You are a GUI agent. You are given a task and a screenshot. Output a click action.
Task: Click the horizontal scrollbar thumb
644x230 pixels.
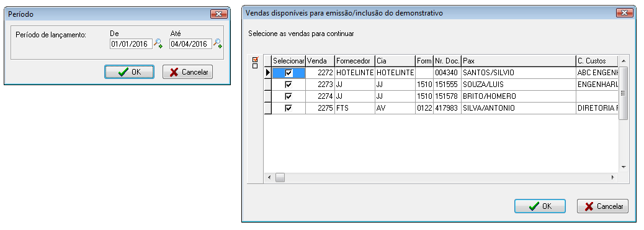pyautogui.click(x=280, y=178)
